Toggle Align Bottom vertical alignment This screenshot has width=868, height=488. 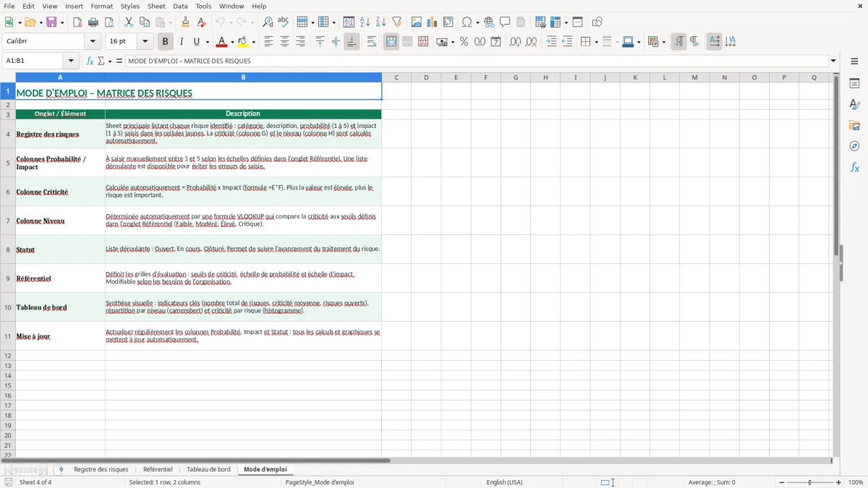(x=352, y=42)
